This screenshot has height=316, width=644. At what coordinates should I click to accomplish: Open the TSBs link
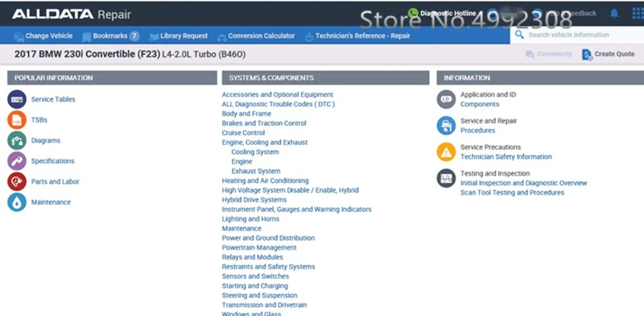(x=39, y=120)
